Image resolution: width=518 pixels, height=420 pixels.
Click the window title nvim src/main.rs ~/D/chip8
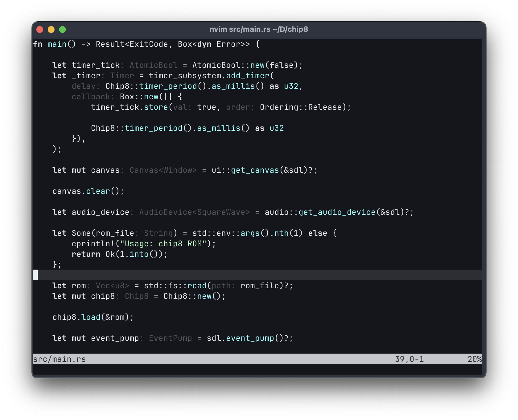point(259,29)
